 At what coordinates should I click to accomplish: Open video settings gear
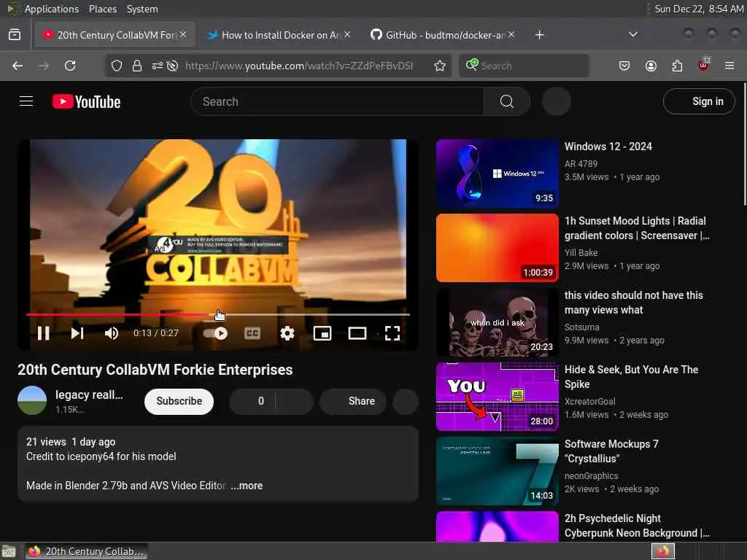(x=287, y=333)
